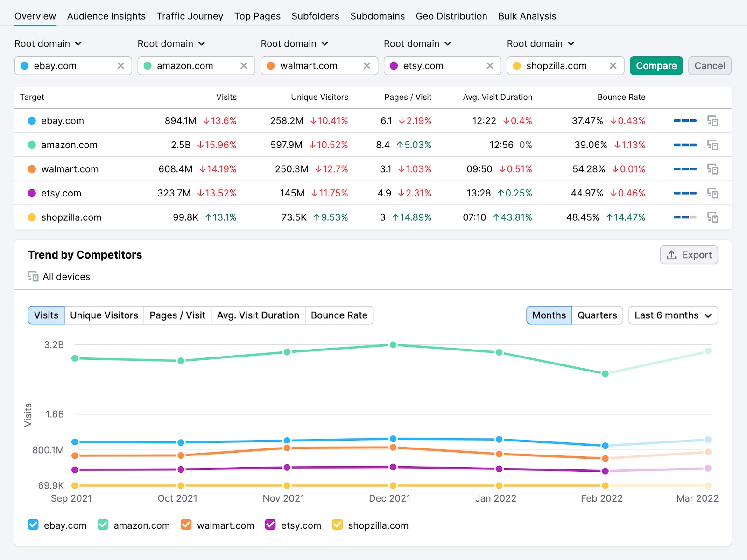
Task: Click the etsy.com target name in table
Action: click(x=61, y=193)
